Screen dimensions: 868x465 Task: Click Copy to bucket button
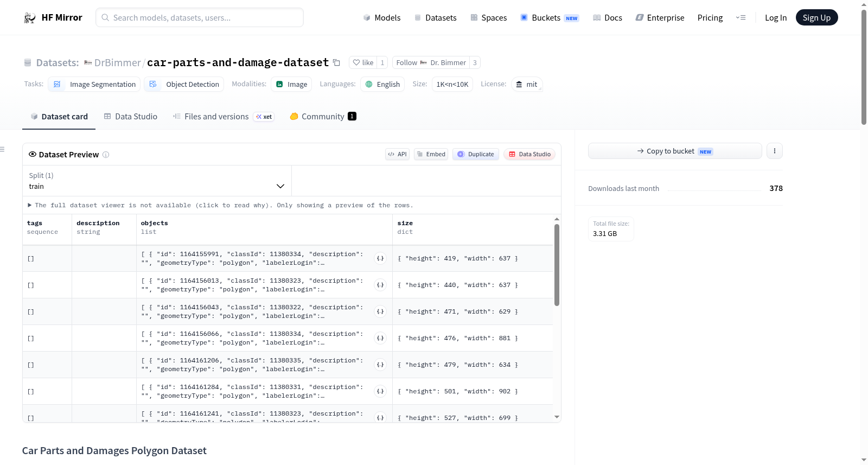[x=675, y=151]
